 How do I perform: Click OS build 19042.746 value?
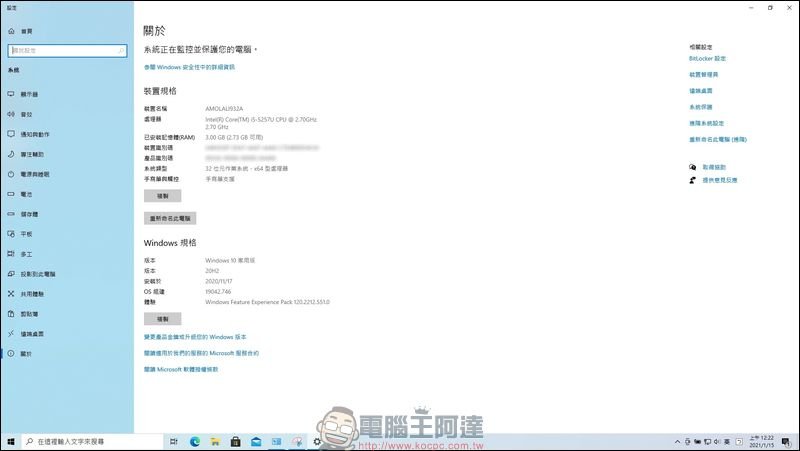pyautogui.click(x=218, y=292)
